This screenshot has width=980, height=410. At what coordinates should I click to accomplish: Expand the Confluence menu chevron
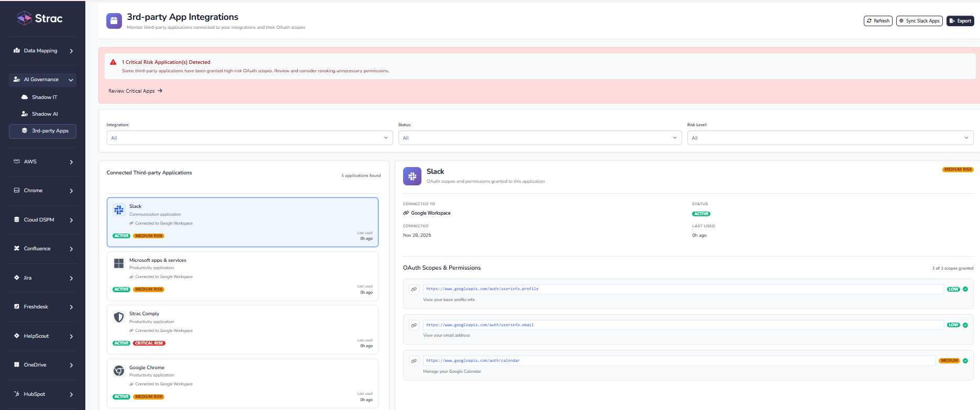[x=71, y=249]
